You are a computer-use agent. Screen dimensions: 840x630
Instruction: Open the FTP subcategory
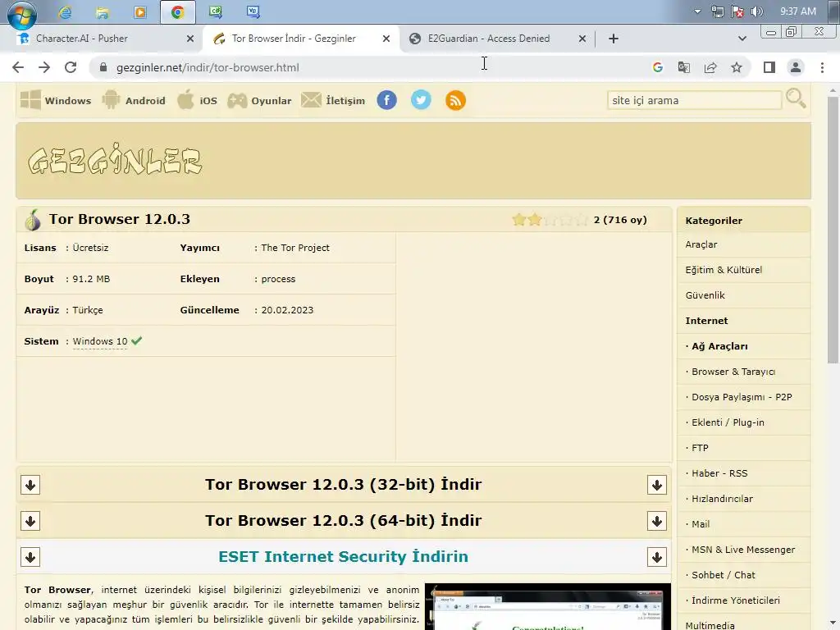point(700,448)
